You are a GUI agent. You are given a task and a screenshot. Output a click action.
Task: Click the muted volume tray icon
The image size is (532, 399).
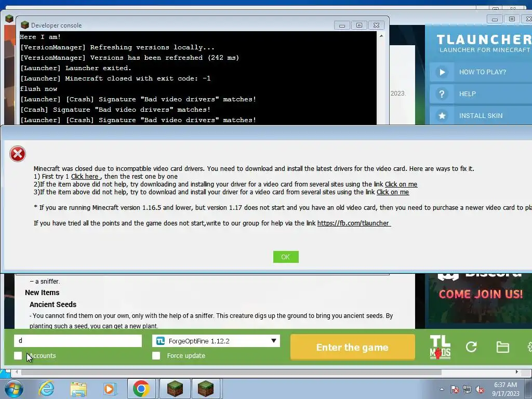coord(480,389)
